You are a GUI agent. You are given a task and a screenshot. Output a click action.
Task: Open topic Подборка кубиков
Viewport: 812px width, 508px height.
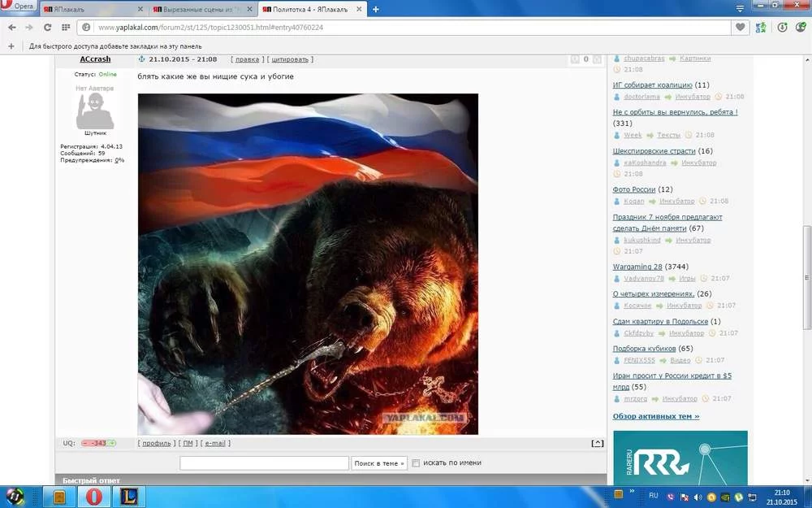644,349
